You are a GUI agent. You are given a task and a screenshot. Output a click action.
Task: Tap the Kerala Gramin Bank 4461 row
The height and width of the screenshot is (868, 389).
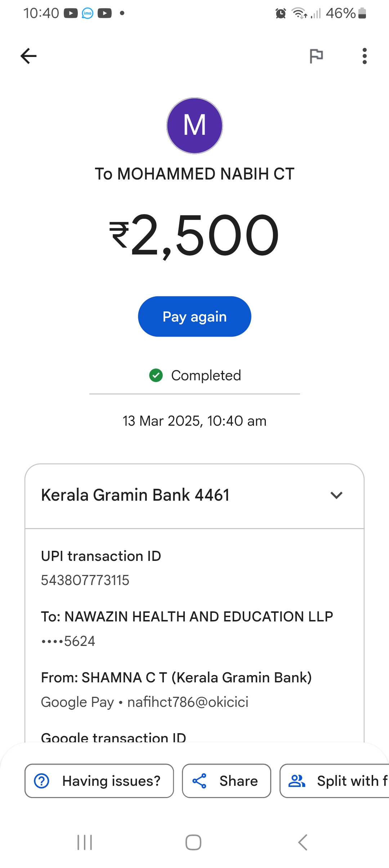135,495
